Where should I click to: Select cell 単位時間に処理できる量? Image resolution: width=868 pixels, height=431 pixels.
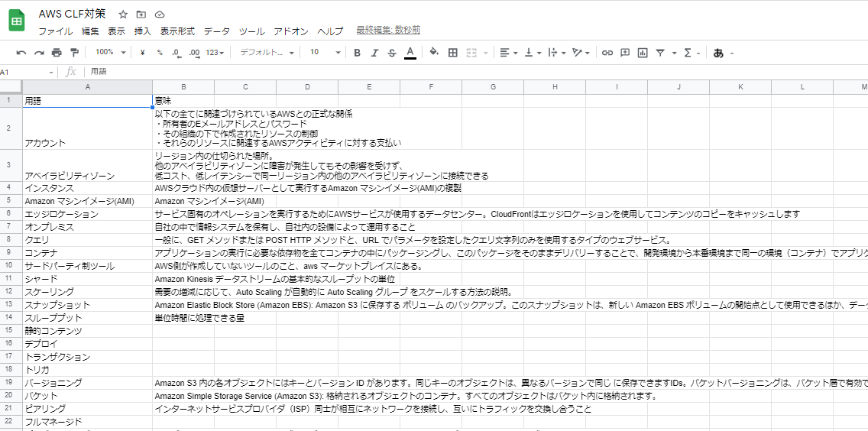tap(183, 318)
